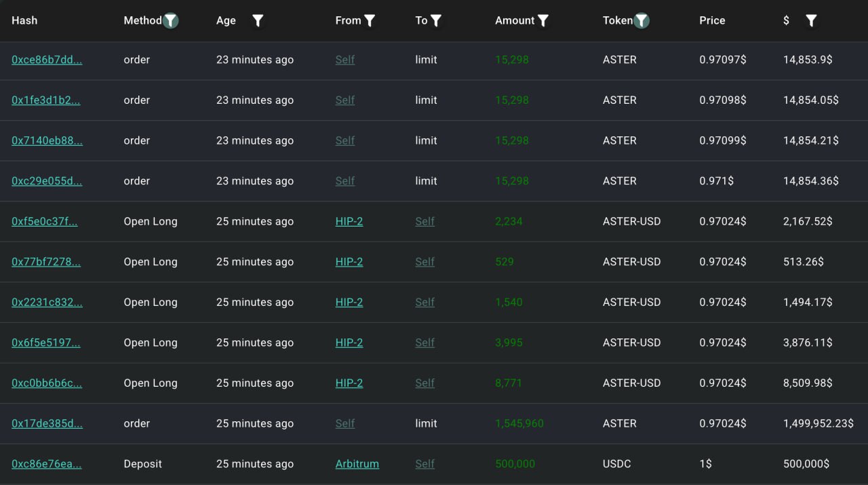Image resolution: width=868 pixels, height=485 pixels.
Task: Open transaction hash 0xc29e055d
Action: tap(47, 181)
